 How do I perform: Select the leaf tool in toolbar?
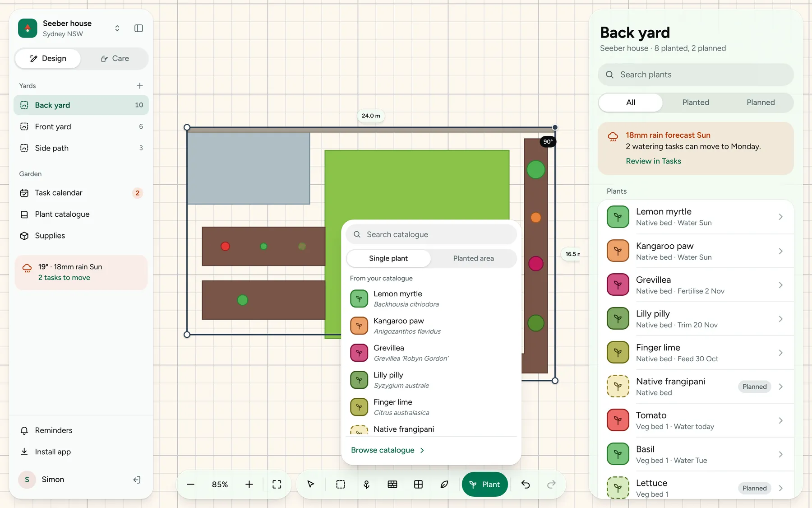pyautogui.click(x=444, y=484)
